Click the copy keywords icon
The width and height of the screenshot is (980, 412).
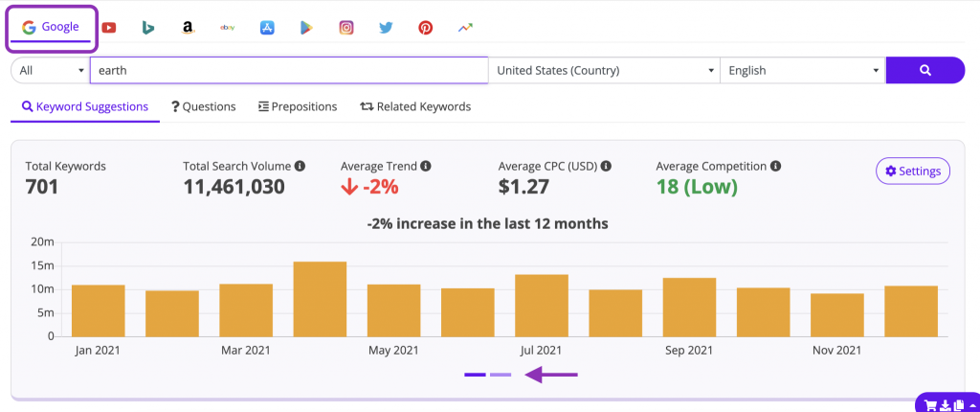pyautogui.click(x=959, y=405)
